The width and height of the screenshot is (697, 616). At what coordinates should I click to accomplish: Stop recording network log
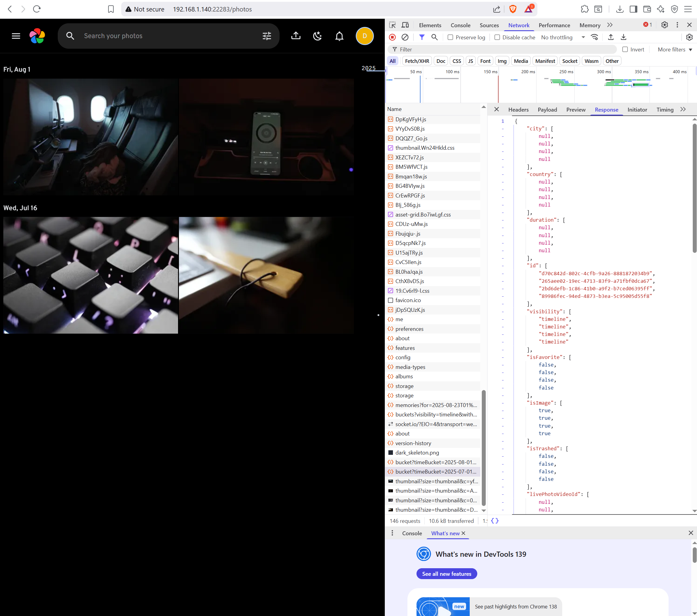point(392,37)
